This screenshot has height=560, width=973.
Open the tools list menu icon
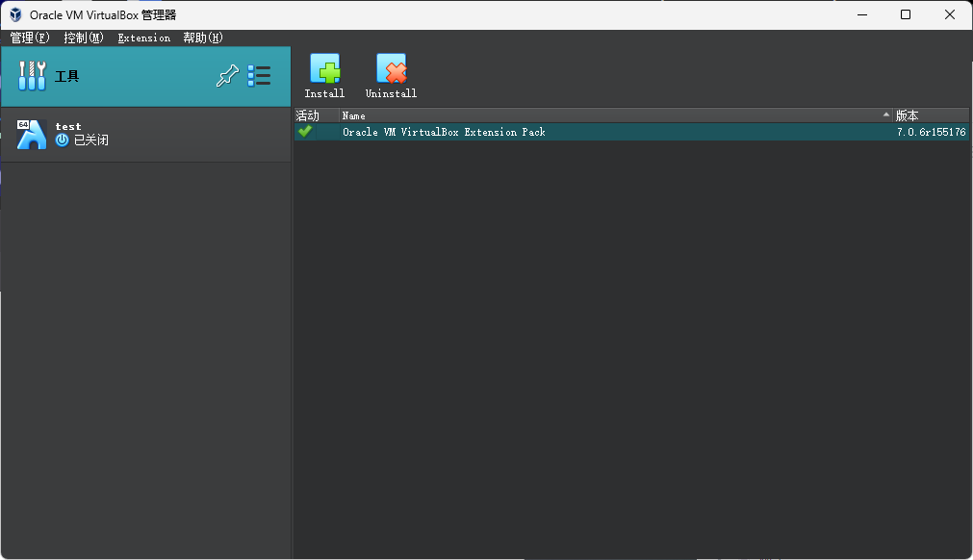[x=259, y=76]
